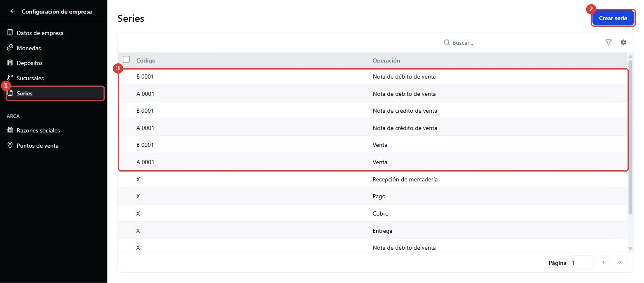Open Depósitos section
Screen dimensions: 644x283
click(53, 63)
